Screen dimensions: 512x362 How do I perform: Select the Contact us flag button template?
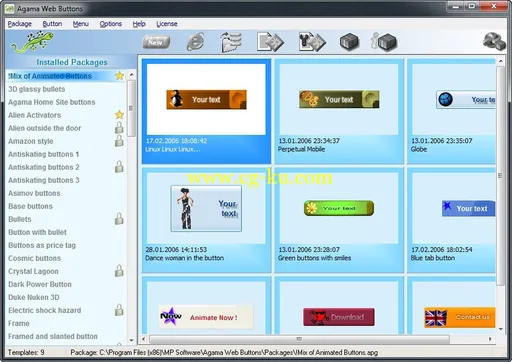(x=452, y=305)
